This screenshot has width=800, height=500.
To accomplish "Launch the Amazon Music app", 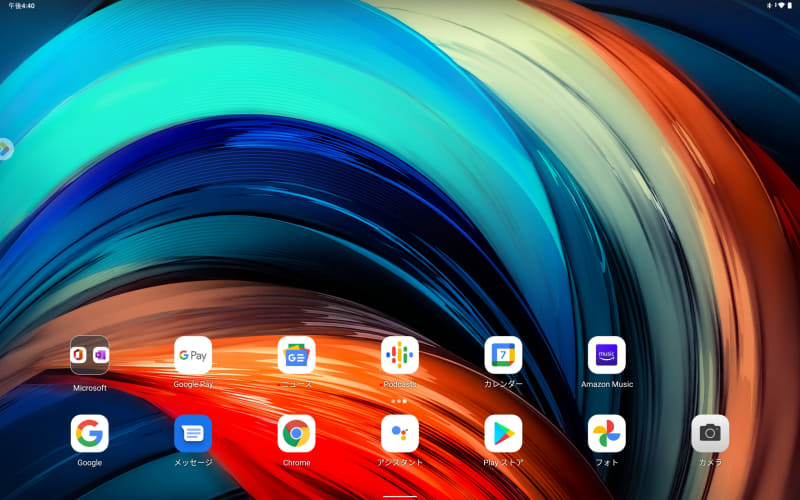I will (x=607, y=355).
